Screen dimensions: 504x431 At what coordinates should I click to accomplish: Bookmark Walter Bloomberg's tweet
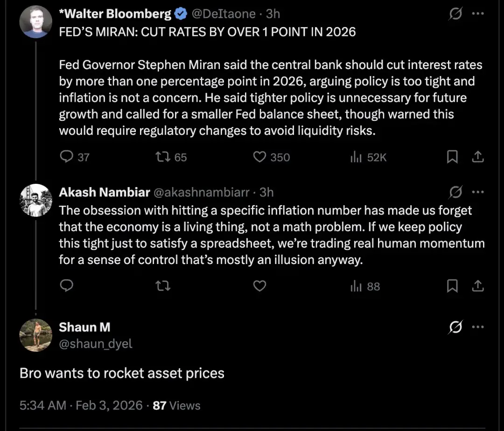(x=452, y=157)
